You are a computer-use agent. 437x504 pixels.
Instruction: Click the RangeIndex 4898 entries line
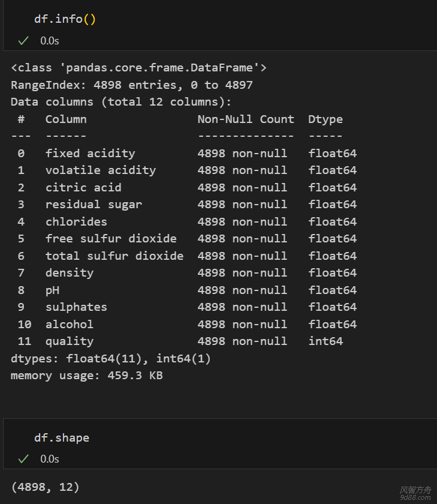pyautogui.click(x=131, y=85)
